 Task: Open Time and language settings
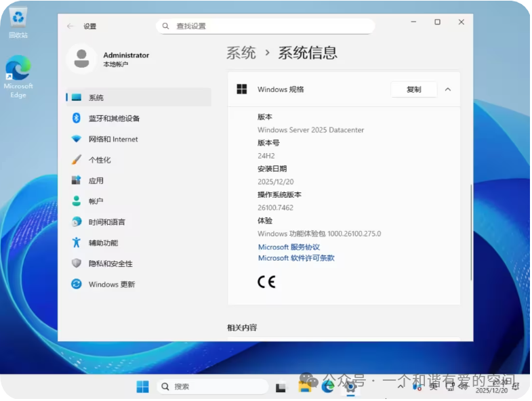click(x=106, y=222)
